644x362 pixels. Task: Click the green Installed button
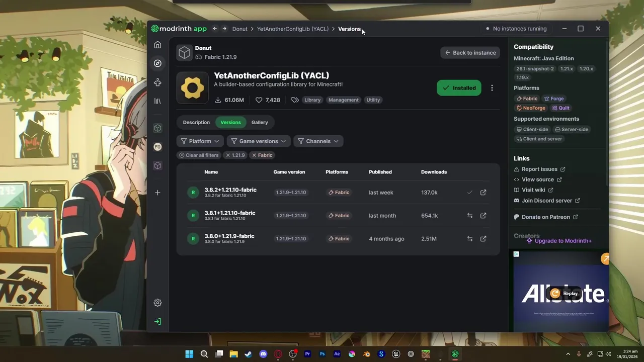click(459, 88)
